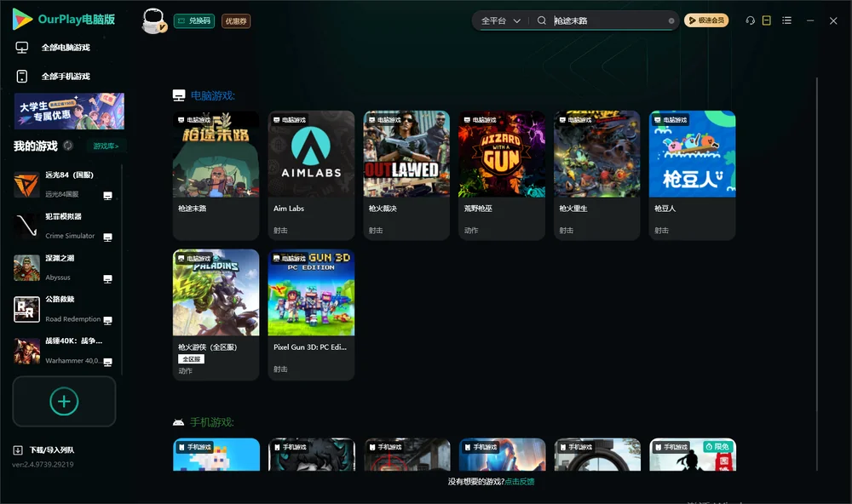Select 远光84 (国服) in my games
This screenshot has height=504, width=852.
[x=62, y=184]
